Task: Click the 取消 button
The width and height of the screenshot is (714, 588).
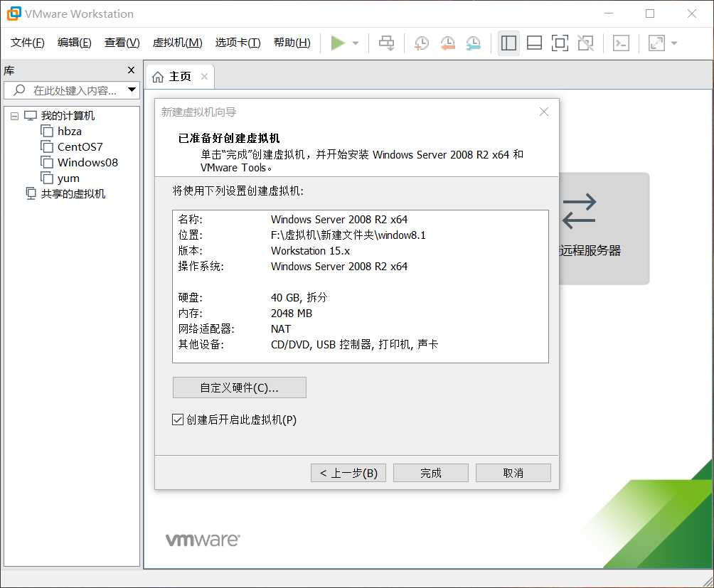Action: coord(513,473)
